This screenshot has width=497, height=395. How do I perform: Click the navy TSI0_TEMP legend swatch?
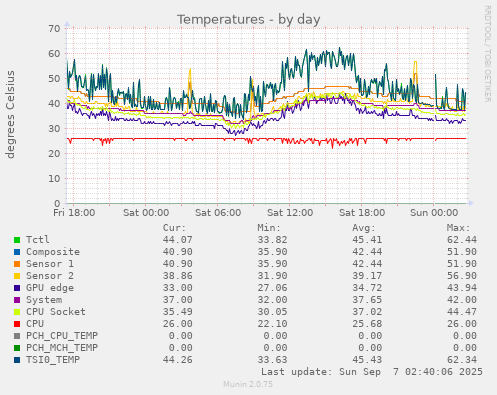(17, 360)
